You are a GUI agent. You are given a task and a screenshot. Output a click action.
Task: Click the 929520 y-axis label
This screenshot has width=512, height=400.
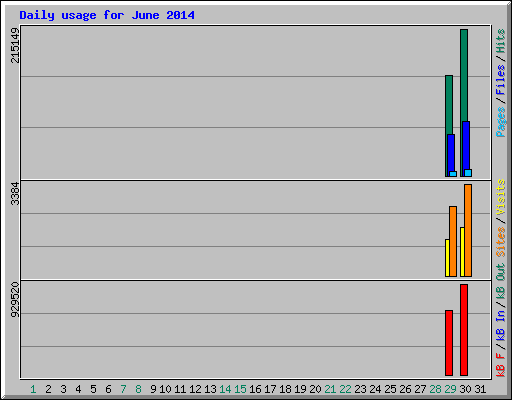(15, 299)
